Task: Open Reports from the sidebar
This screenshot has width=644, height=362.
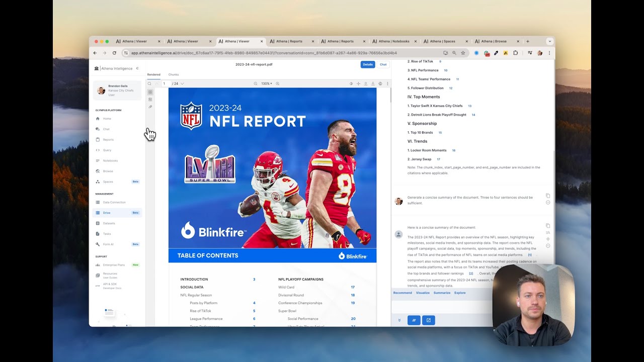Action: pos(118,140)
